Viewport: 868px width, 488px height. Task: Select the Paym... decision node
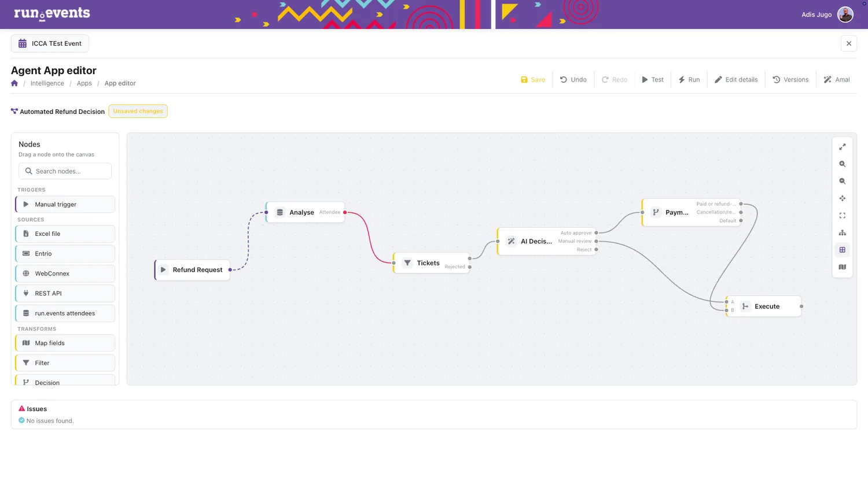coord(692,212)
